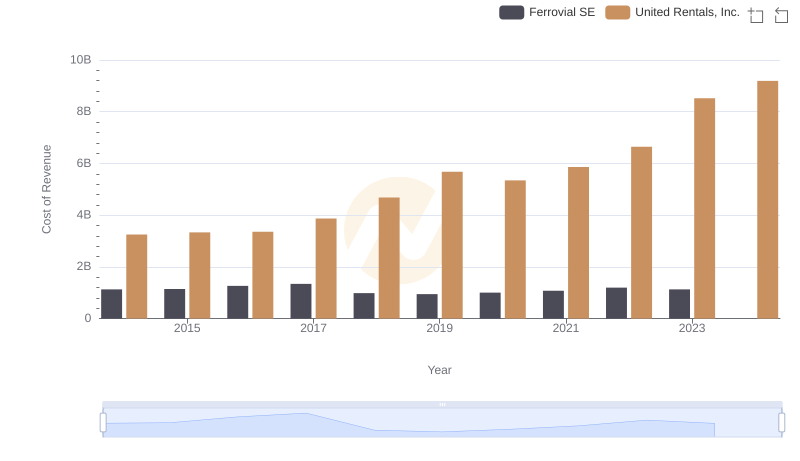Select the 2020 United Rentals bar
This screenshot has width=800, height=461.
tap(515, 249)
